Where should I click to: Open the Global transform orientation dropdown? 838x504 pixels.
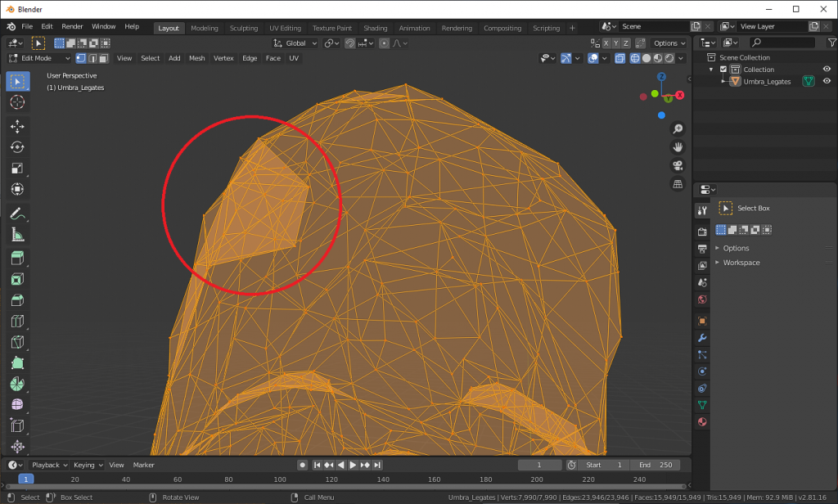click(x=294, y=43)
